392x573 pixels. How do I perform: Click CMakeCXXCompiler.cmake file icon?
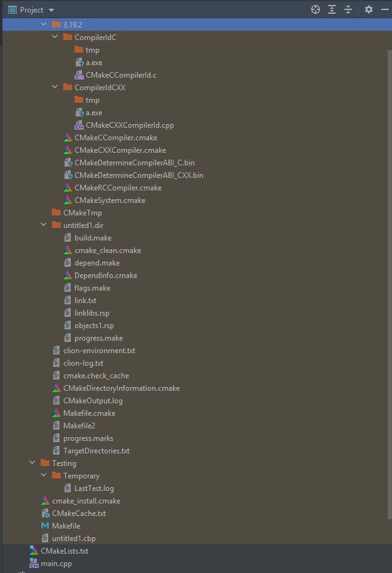[68, 150]
